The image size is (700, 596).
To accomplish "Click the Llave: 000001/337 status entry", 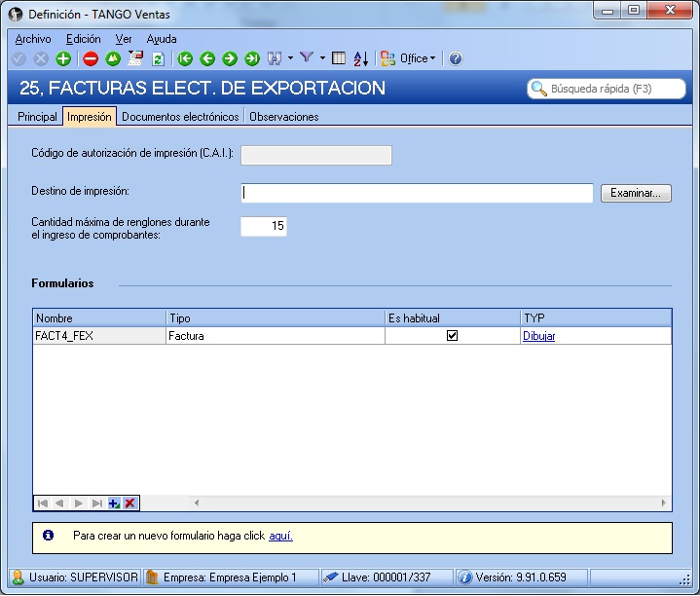I will coord(387,577).
